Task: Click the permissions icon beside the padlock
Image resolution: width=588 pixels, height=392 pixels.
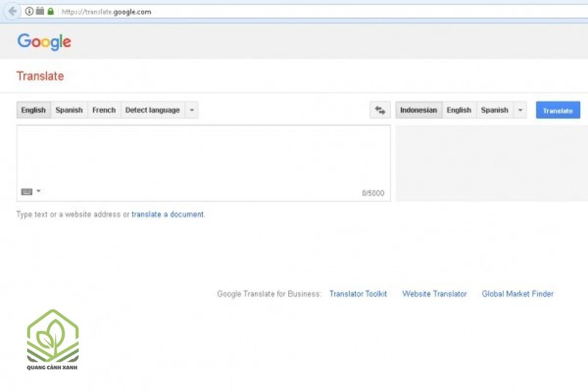Action: pos(40,11)
